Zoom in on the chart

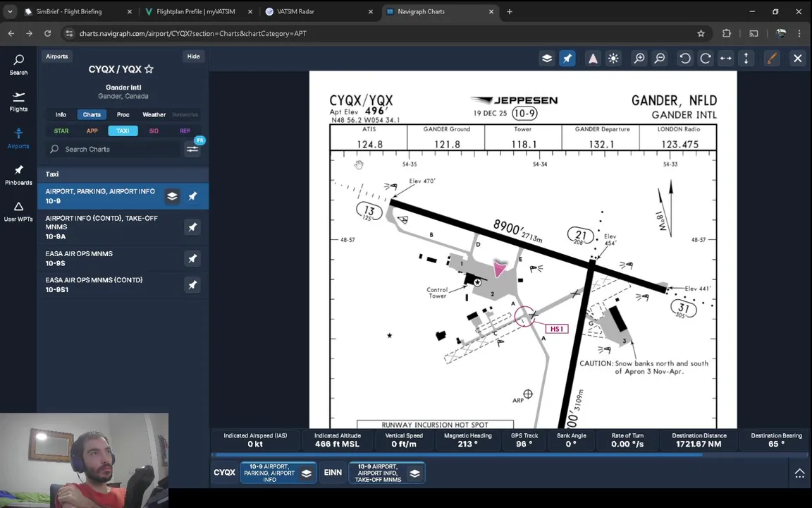639,59
